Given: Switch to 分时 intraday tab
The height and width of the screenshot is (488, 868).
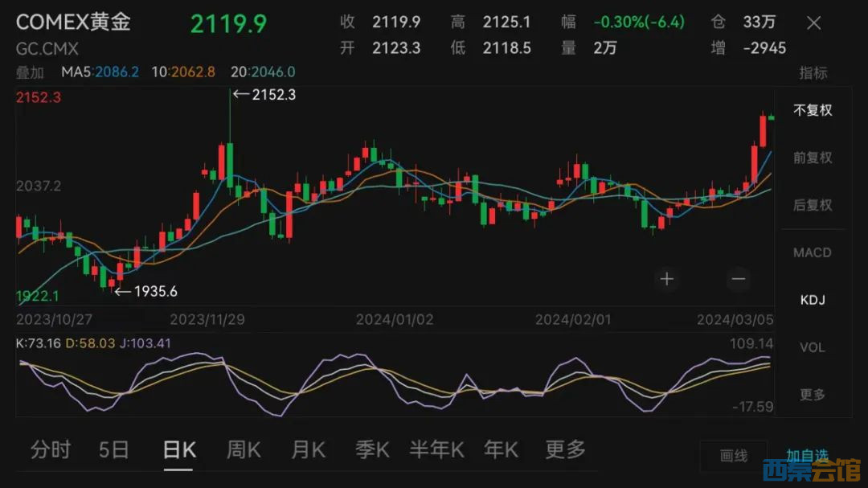Looking at the screenshot, I should [50, 449].
